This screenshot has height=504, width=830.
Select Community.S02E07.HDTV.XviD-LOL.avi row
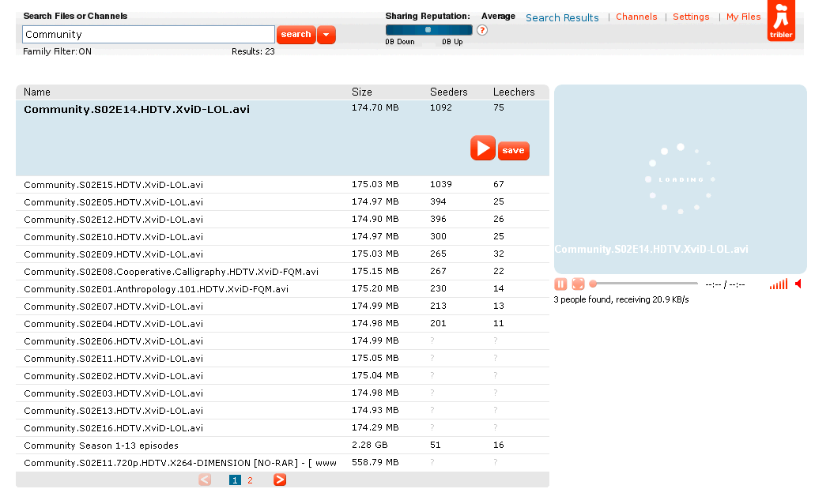(283, 307)
